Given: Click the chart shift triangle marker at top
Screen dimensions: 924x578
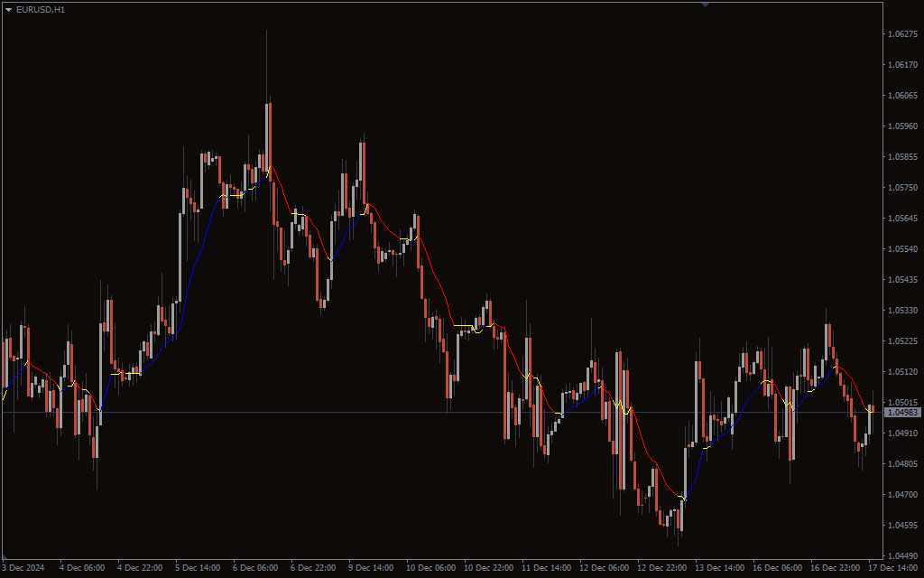Looking at the screenshot, I should (x=705, y=5).
